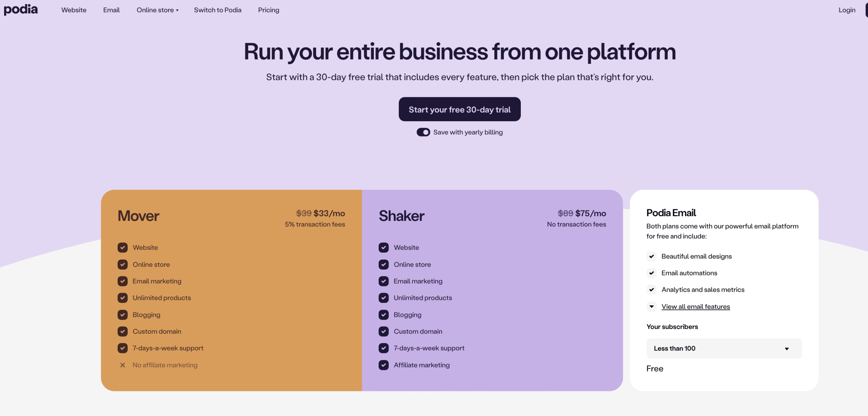
Task: Follow the View all email features link
Action: (695, 307)
